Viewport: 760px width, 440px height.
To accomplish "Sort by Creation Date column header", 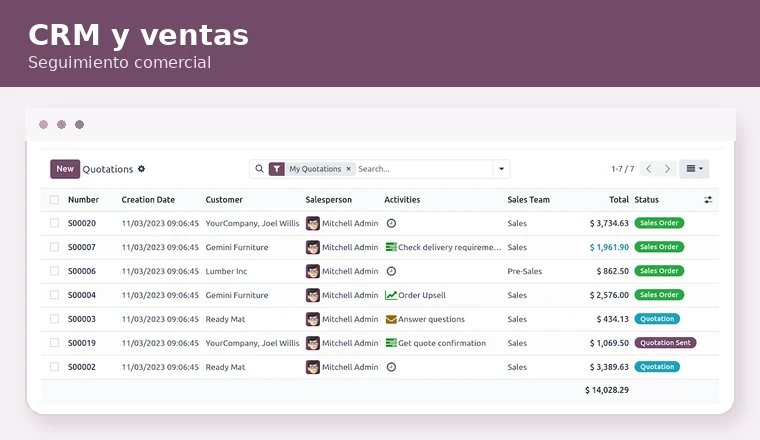I will 148,200.
